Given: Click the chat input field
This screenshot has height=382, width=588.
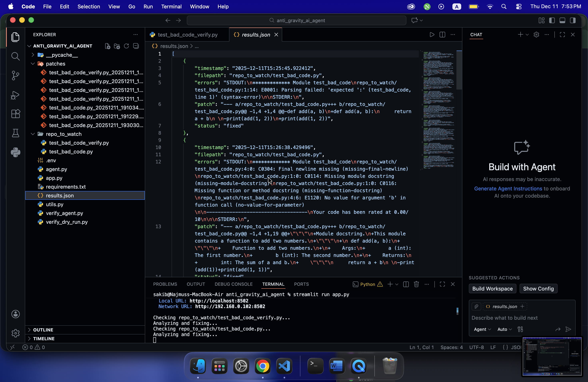Looking at the screenshot, I should click(519, 318).
